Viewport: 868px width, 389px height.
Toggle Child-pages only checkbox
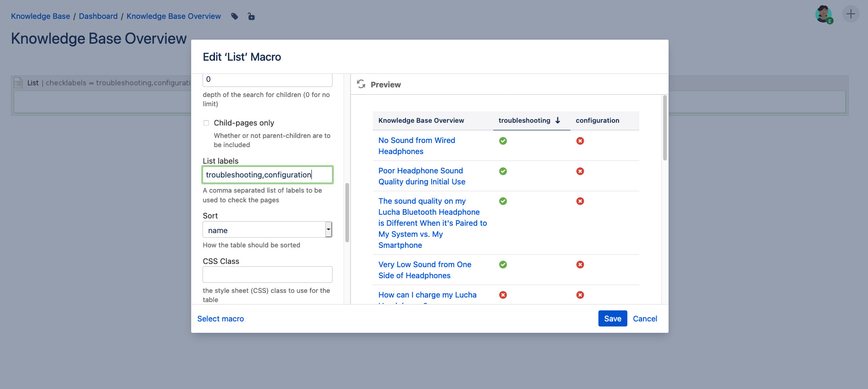point(206,123)
